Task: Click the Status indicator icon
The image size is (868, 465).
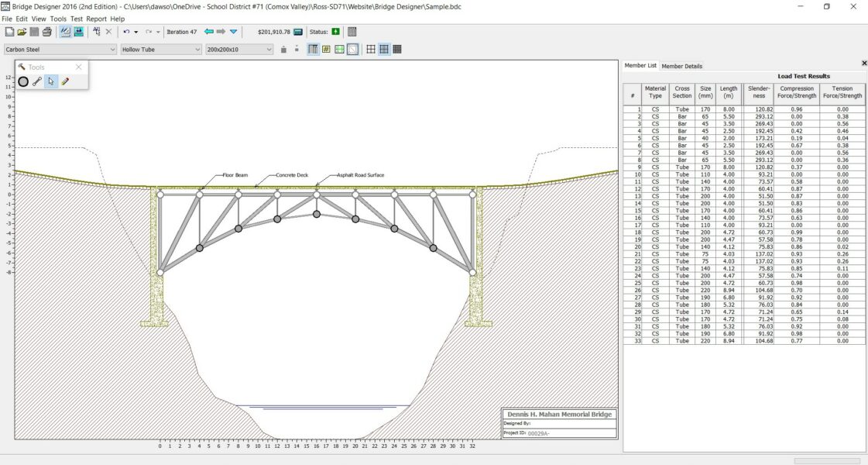Action: pos(335,32)
